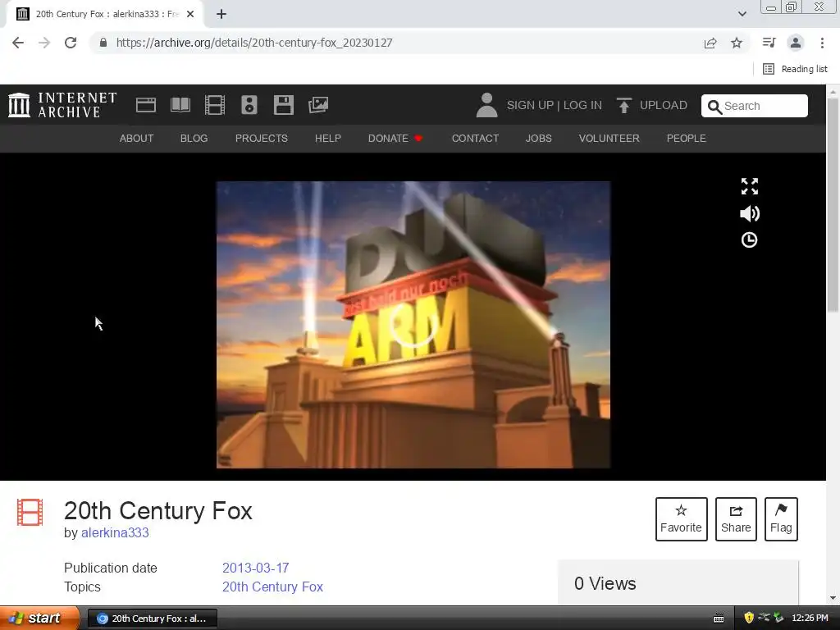Open the new tab plus button
This screenshot has width=840, height=630.
pos(221,14)
